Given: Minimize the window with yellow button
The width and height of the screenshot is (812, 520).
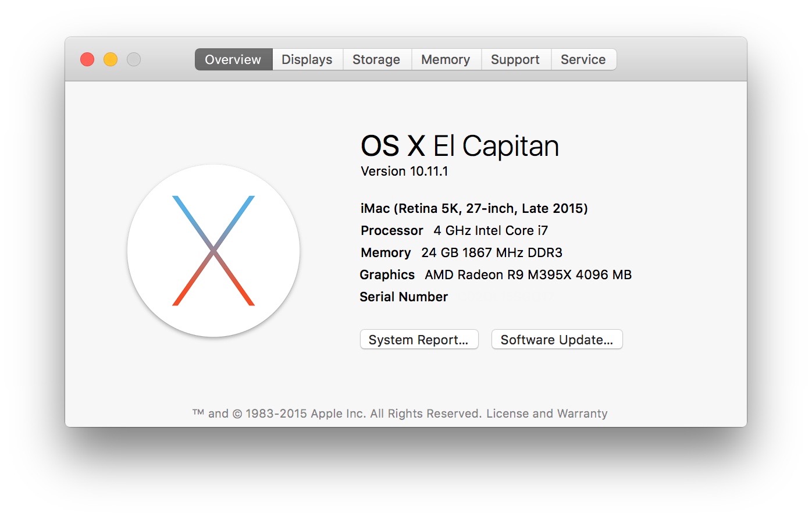Looking at the screenshot, I should [x=111, y=59].
